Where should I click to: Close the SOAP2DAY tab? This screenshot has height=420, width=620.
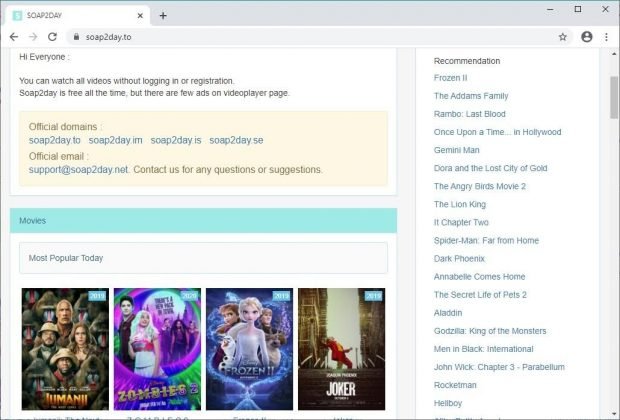coord(140,16)
